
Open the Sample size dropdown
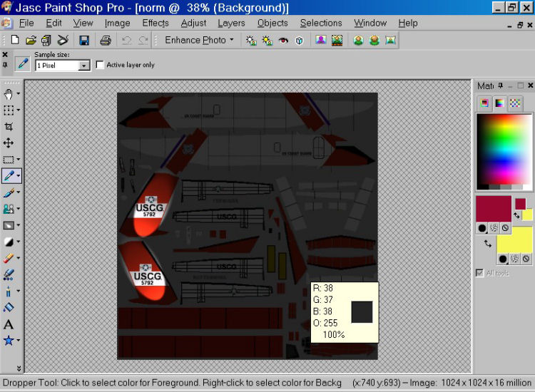point(83,66)
